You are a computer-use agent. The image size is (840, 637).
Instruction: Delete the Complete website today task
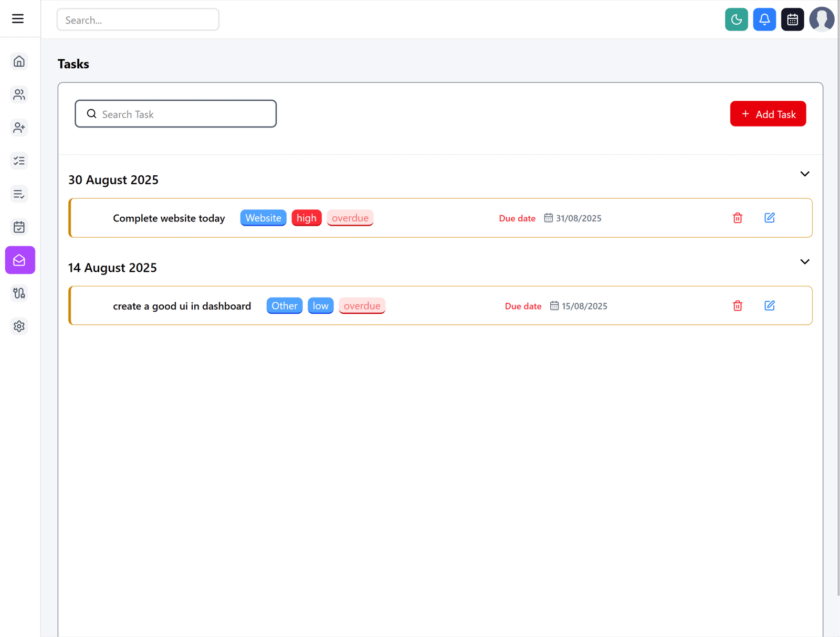click(x=737, y=218)
